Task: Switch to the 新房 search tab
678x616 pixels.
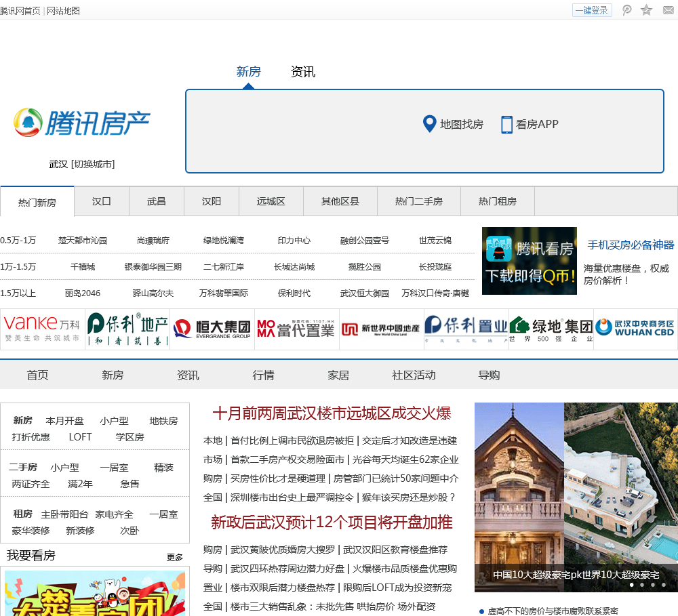Action: [x=248, y=71]
